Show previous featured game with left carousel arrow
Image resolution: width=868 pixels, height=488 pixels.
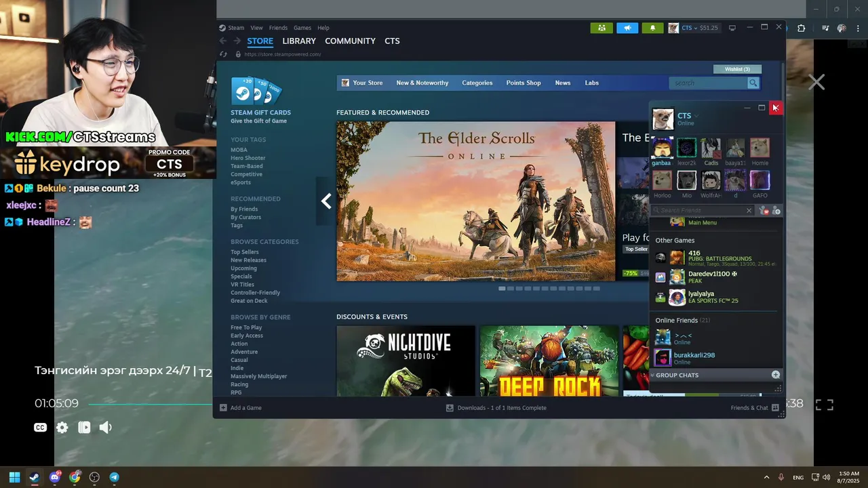click(x=326, y=201)
